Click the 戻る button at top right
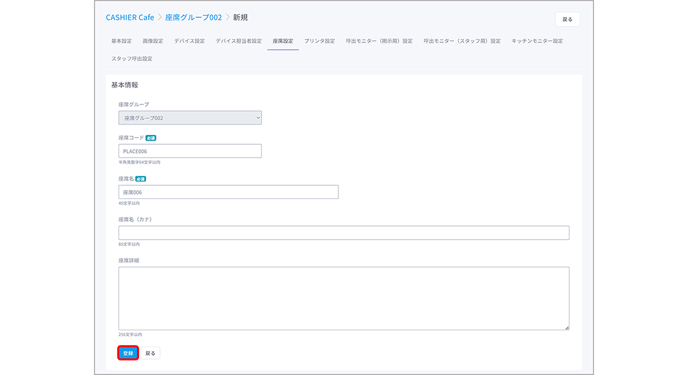This screenshot has height=375, width=688. [567, 19]
